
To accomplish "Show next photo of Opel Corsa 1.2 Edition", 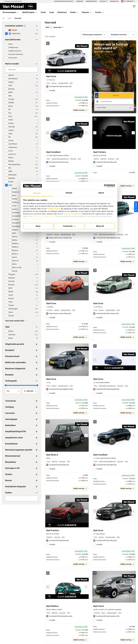I will [86, 284].
